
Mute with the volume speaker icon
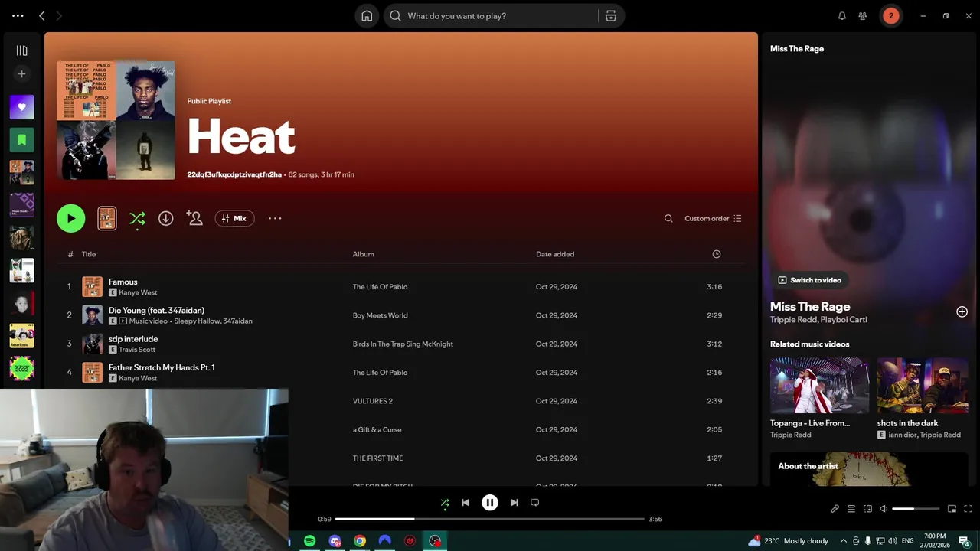[x=884, y=509]
